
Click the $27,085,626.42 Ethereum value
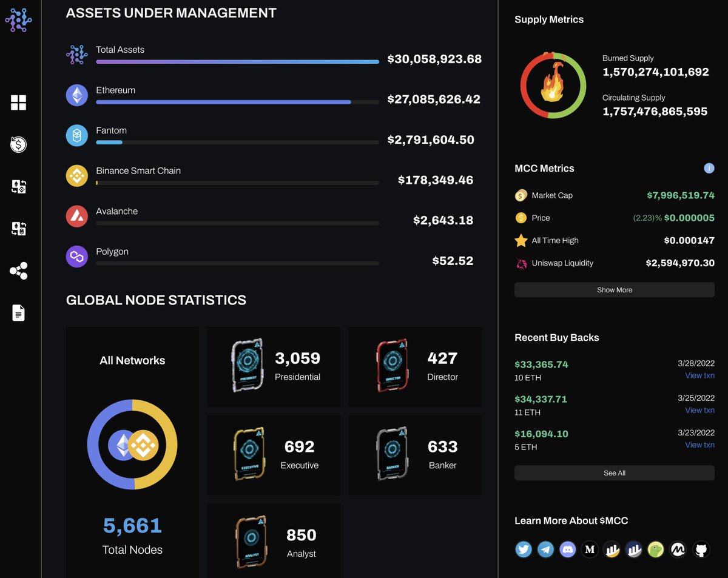(434, 99)
